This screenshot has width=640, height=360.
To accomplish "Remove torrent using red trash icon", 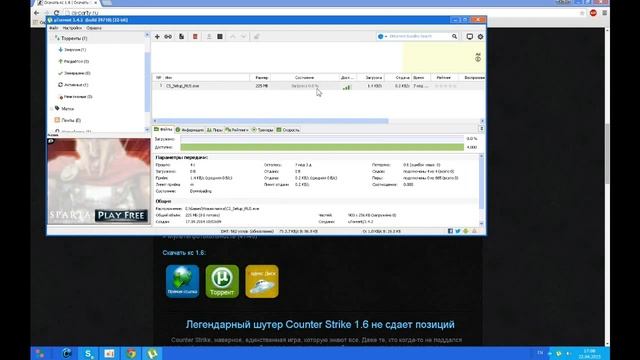I will 195,37.
